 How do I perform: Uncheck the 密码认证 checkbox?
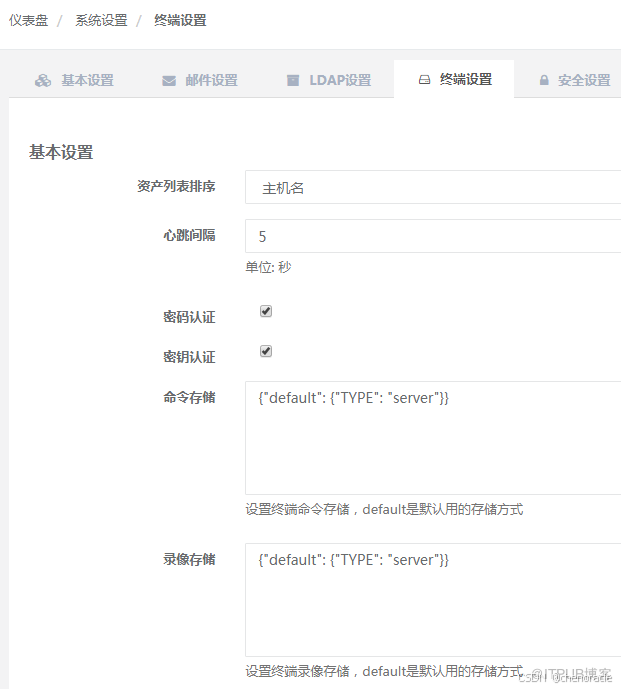pyautogui.click(x=266, y=311)
